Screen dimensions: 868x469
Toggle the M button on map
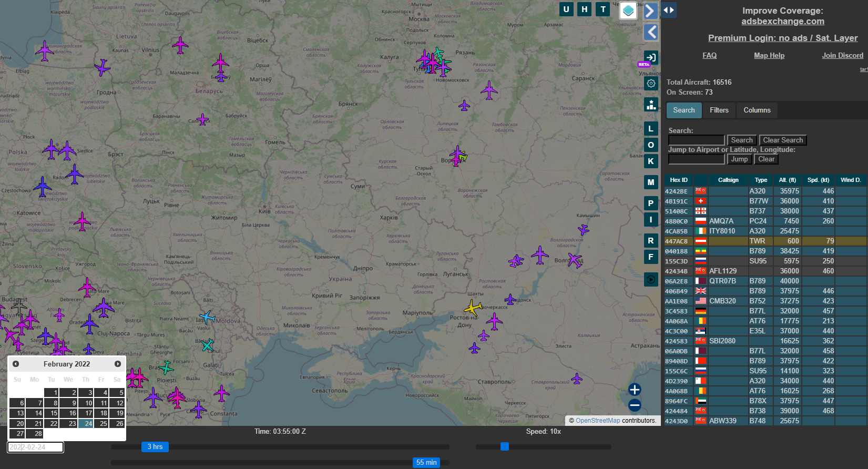coord(651,182)
